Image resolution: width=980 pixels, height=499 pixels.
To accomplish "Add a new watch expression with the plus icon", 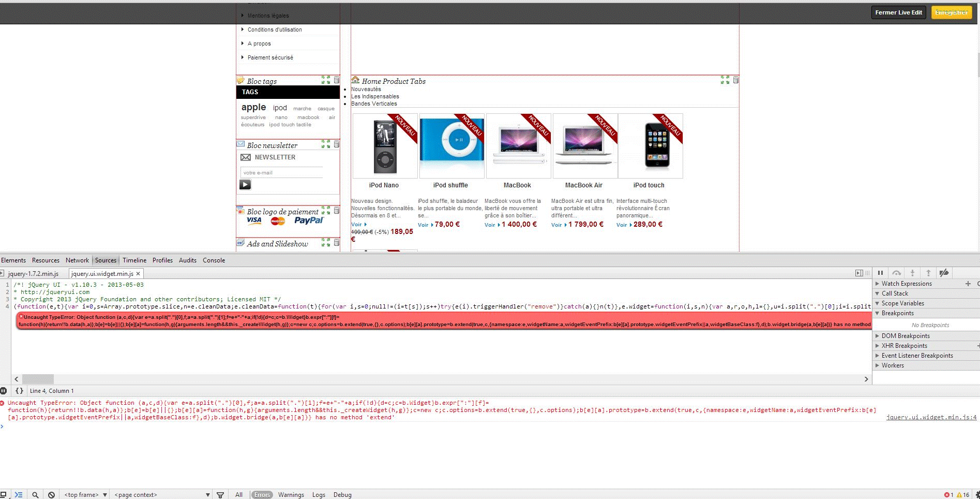I will [968, 284].
